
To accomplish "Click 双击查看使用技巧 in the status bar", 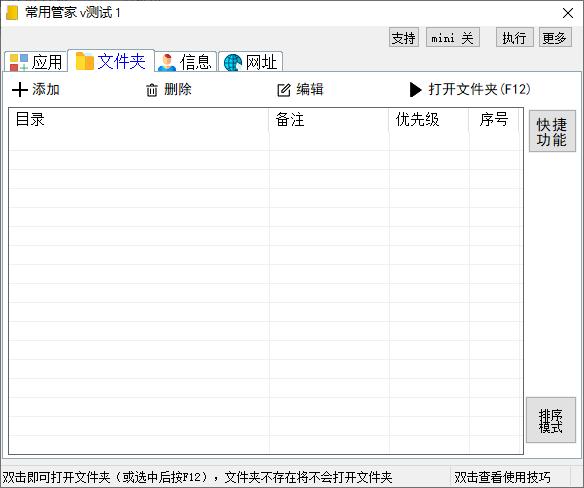I will click(x=502, y=477).
